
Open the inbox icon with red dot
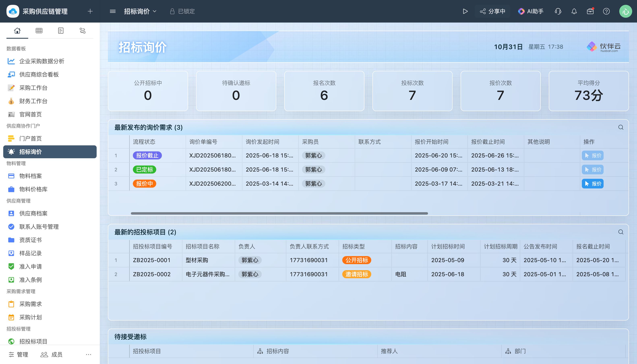tap(590, 11)
